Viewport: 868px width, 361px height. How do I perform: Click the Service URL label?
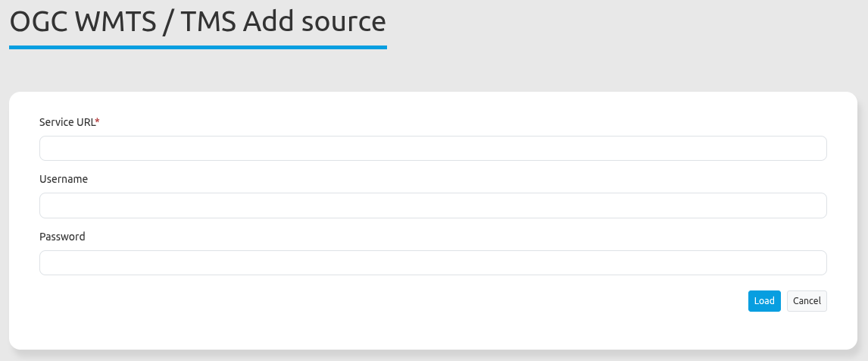(67, 122)
